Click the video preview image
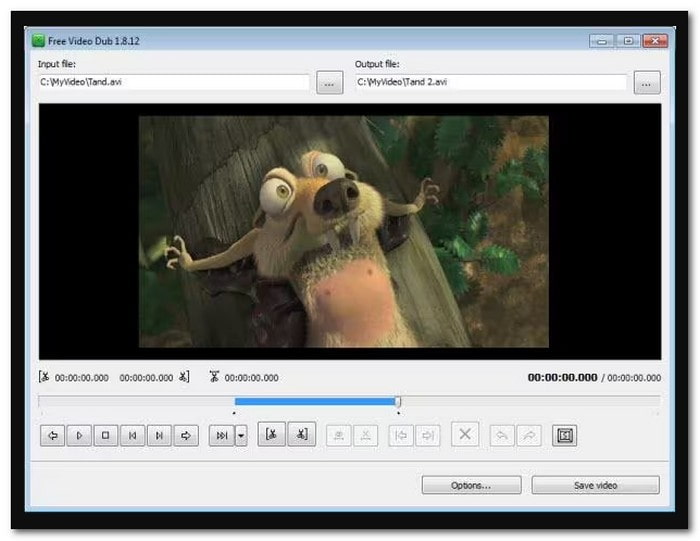This screenshot has height=541, width=700. click(344, 232)
